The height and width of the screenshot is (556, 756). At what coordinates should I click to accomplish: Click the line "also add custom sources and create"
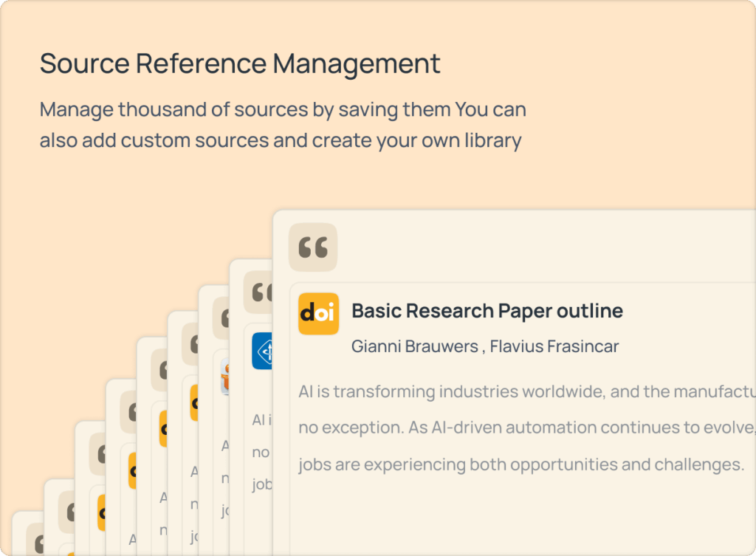[x=281, y=140]
